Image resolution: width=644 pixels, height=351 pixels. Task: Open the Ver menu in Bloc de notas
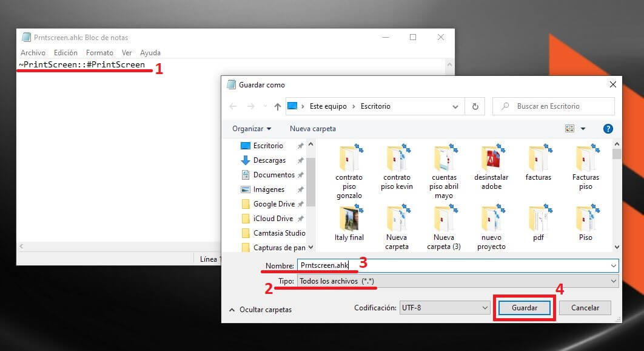pos(127,53)
